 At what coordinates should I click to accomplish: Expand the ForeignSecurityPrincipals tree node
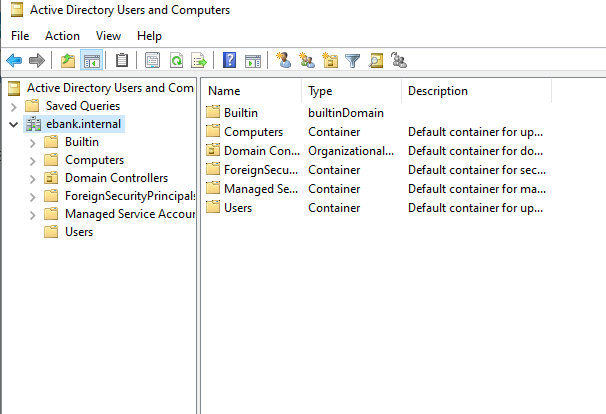pyautogui.click(x=32, y=197)
